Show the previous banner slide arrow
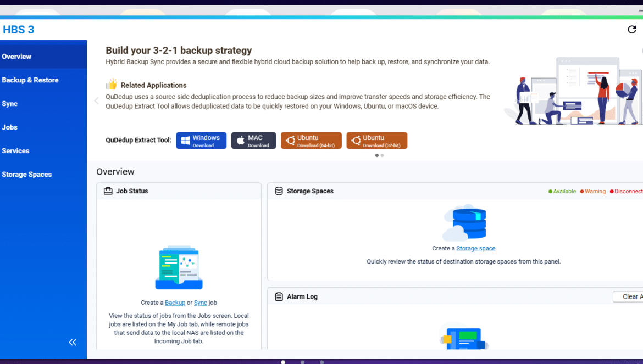This screenshot has height=364, width=643. point(96,100)
